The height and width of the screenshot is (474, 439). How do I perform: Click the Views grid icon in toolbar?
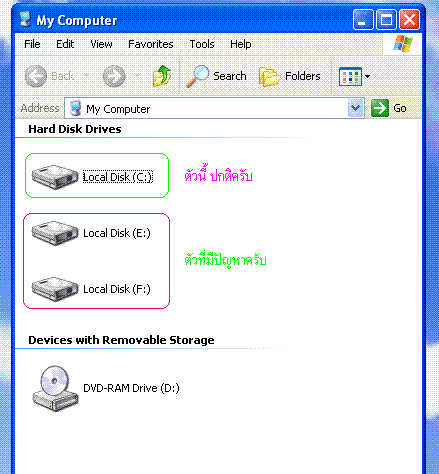tap(350, 76)
